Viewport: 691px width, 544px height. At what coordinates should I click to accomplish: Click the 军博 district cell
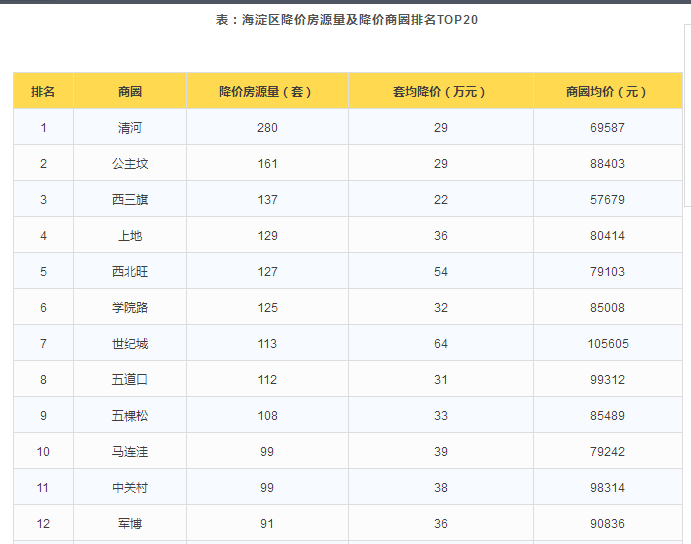click(x=130, y=523)
